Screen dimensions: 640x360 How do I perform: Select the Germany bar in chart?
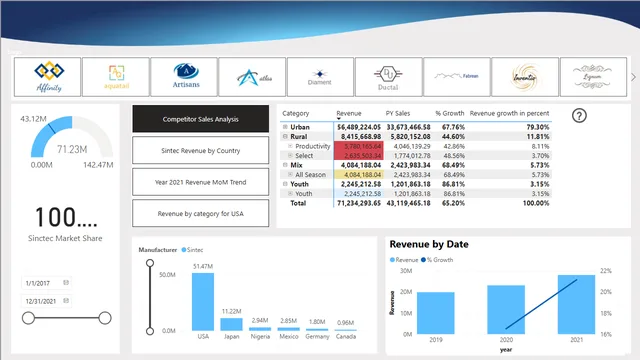coord(317,329)
